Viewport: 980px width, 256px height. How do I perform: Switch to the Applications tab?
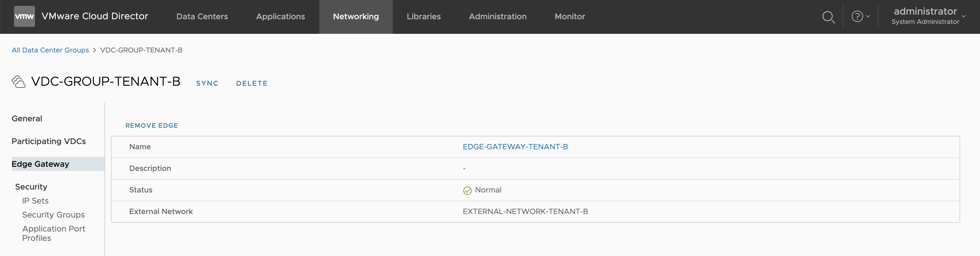point(280,17)
